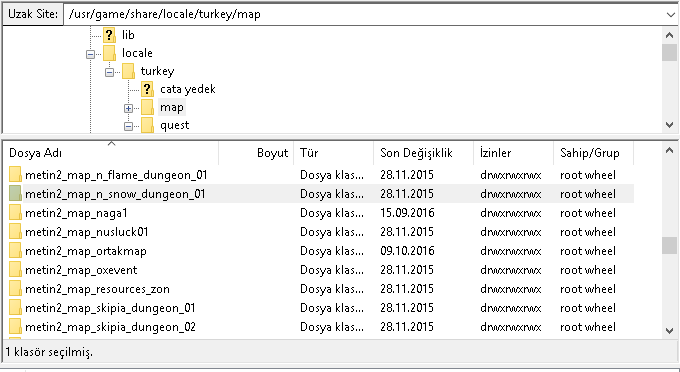This screenshot has height=372, width=680.
Task: Collapse the quest tree node
Action: pos(128,127)
